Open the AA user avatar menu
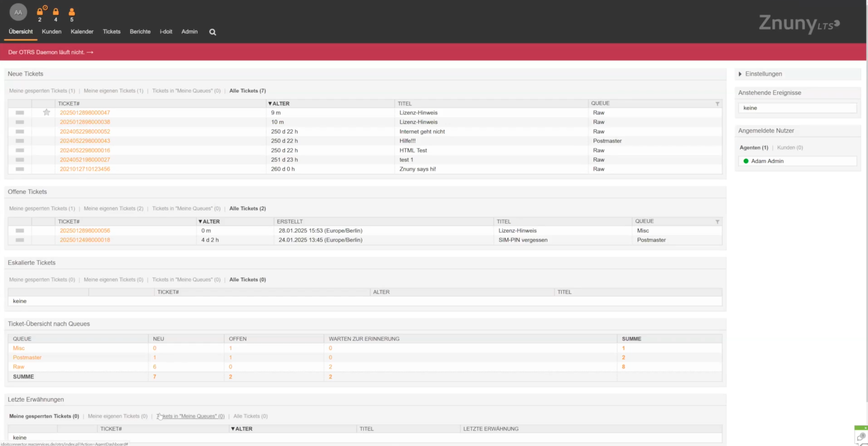 tap(18, 12)
